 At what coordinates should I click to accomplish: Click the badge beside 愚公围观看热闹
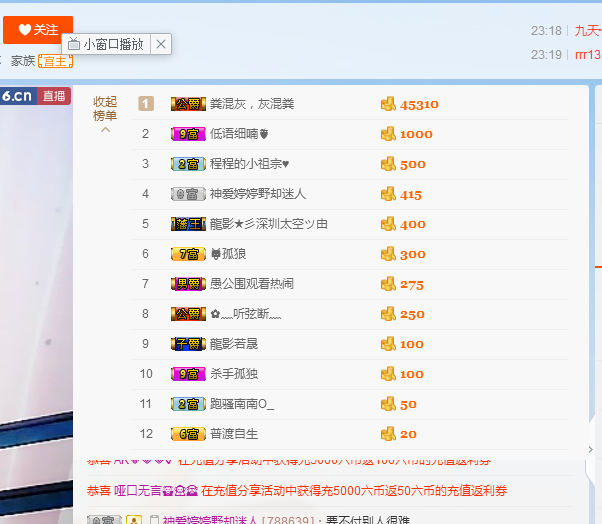[188, 284]
